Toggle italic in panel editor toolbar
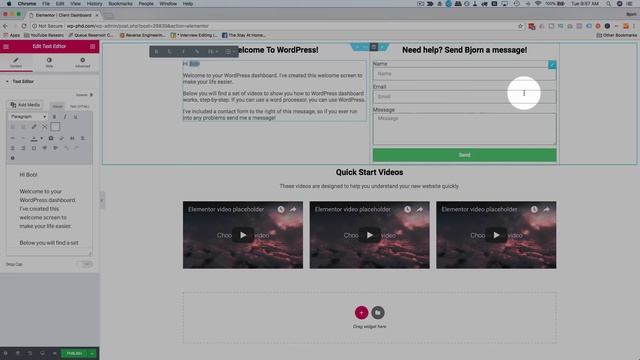This screenshot has height=360, width=640. (x=65, y=117)
